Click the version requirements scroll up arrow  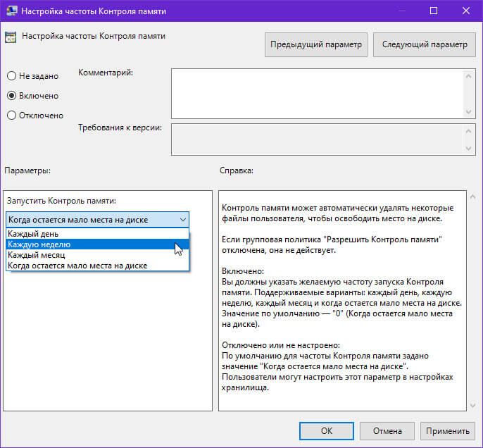(x=468, y=131)
